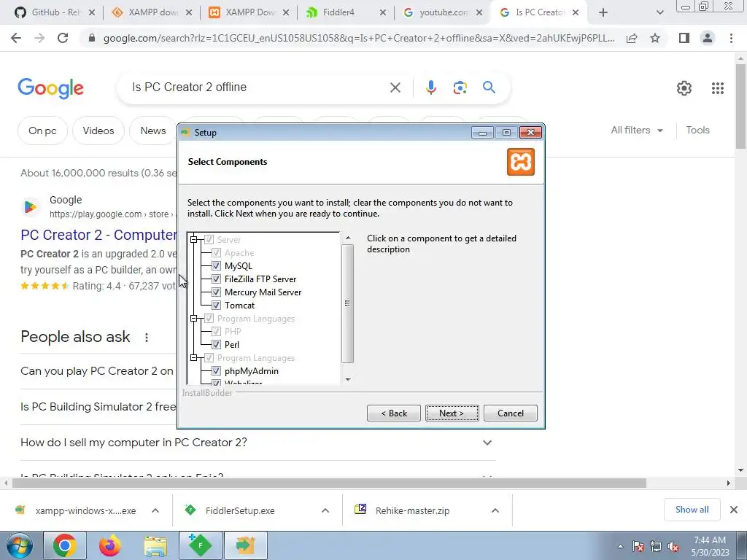Open Chrome three-dot menu
This screenshot has height=560, width=747.
point(731,38)
